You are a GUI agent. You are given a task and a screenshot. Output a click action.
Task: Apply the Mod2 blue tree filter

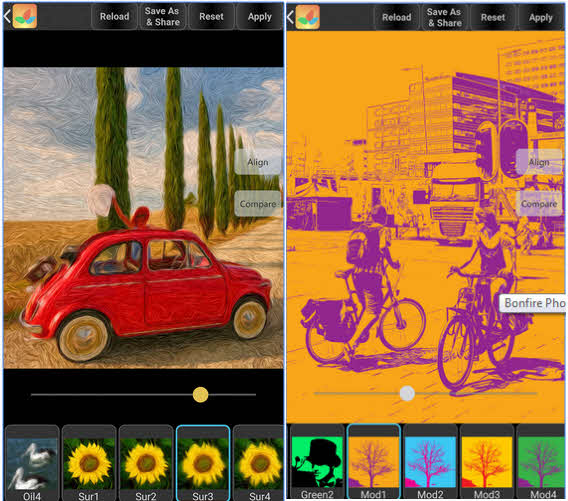pyautogui.click(x=430, y=462)
